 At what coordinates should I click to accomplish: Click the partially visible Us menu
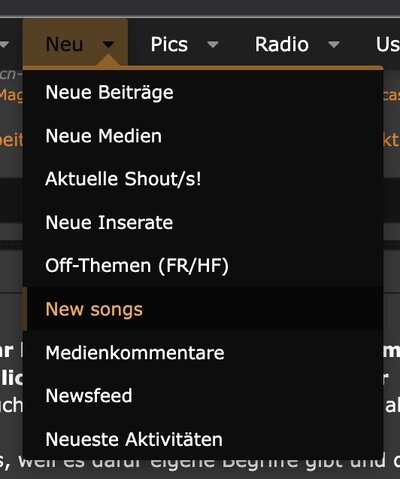[x=388, y=44]
